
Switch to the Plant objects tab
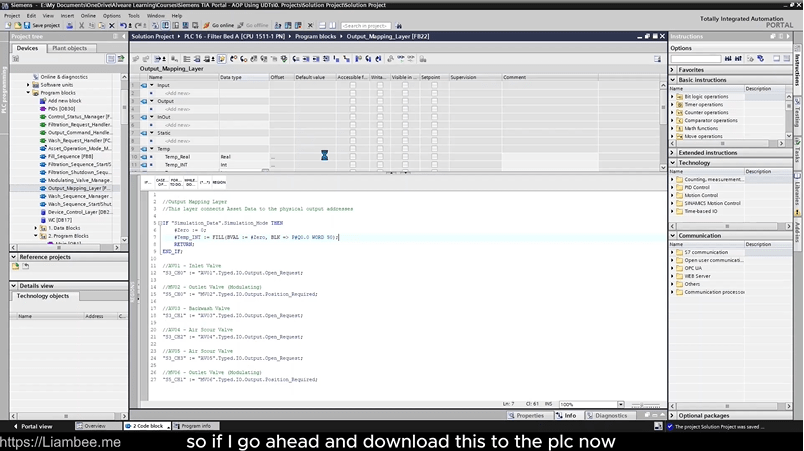pyautogui.click(x=68, y=48)
